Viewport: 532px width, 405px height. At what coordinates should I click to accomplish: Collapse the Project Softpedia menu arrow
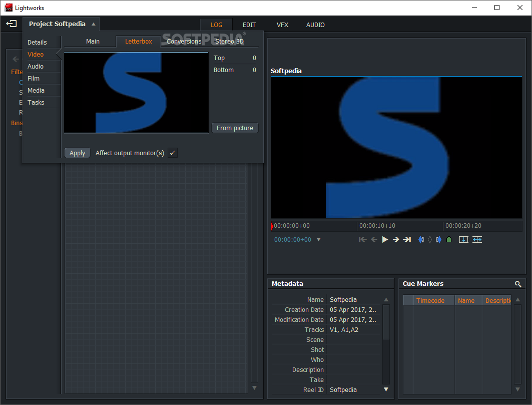point(93,24)
